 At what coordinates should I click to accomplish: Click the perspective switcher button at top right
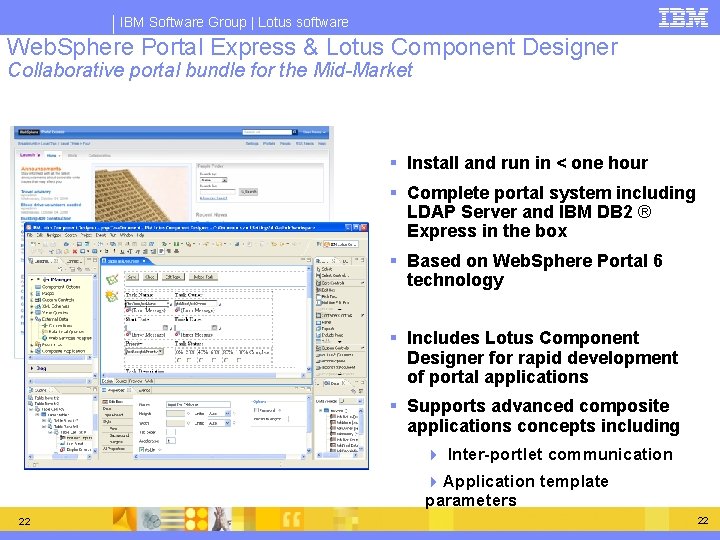341,244
